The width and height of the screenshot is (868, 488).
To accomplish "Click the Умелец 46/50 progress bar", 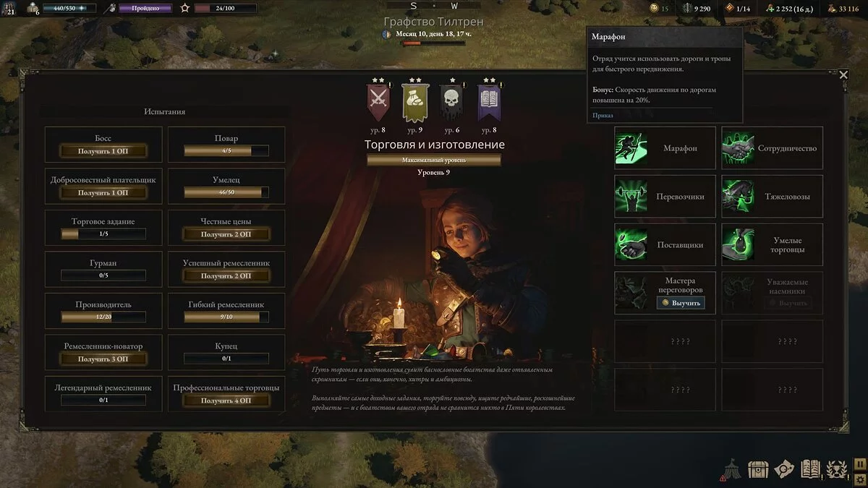I will (x=226, y=192).
